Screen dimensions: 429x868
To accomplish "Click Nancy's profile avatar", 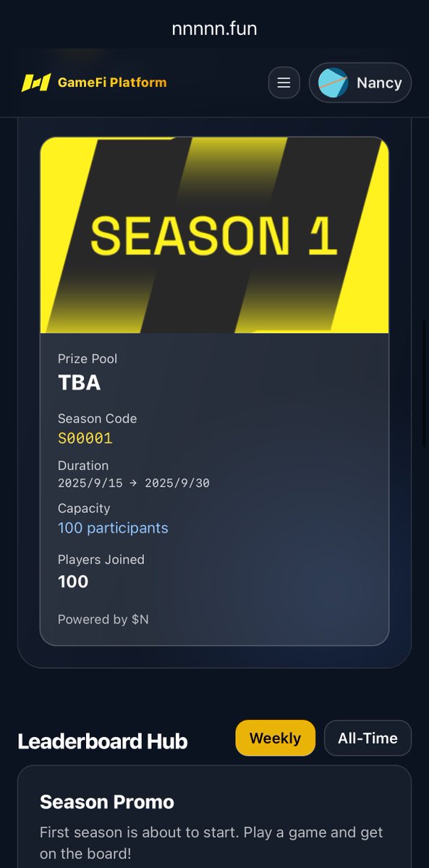I will tap(334, 83).
